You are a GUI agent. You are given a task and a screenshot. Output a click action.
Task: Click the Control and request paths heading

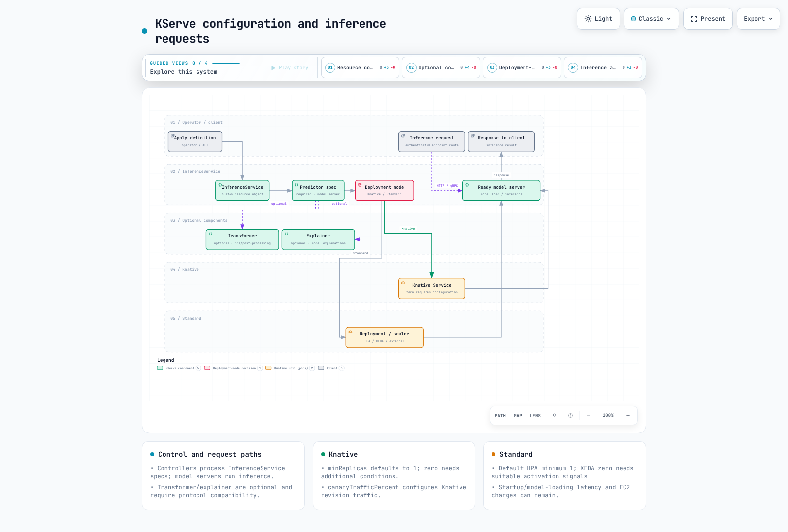tap(210, 454)
